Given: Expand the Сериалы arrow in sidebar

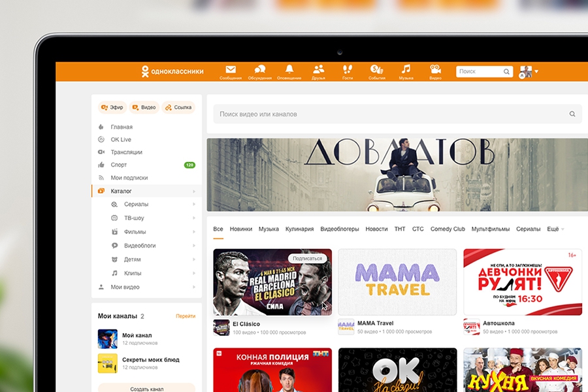Looking at the screenshot, I should [194, 204].
